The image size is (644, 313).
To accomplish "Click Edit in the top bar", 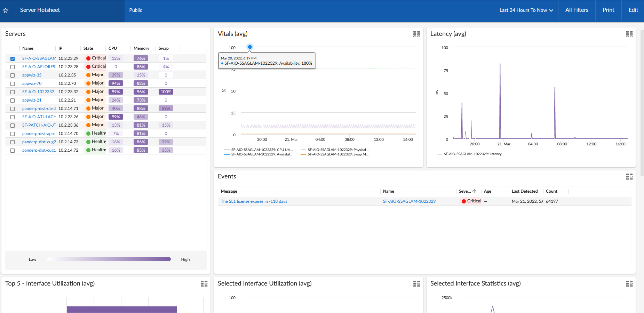I will pyautogui.click(x=633, y=10).
